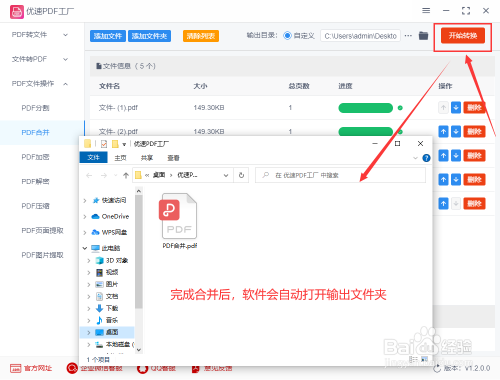
Task: Click large icons view icon in Explorer status bar
Action: 424,359
